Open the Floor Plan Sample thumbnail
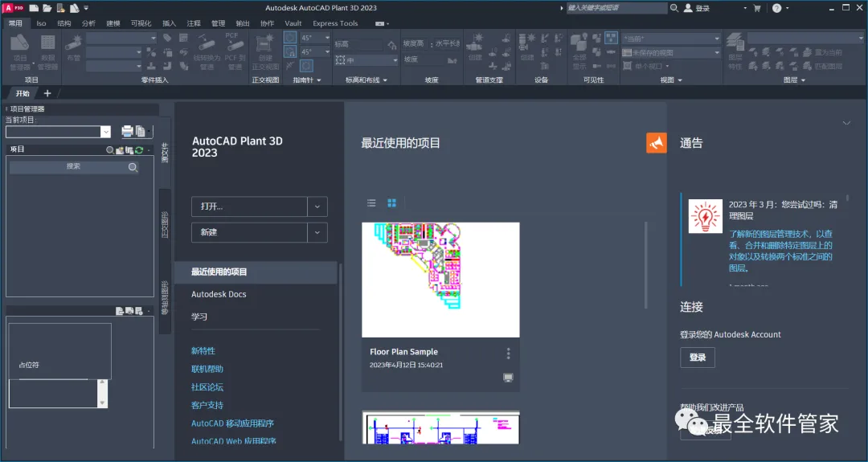 (440, 280)
